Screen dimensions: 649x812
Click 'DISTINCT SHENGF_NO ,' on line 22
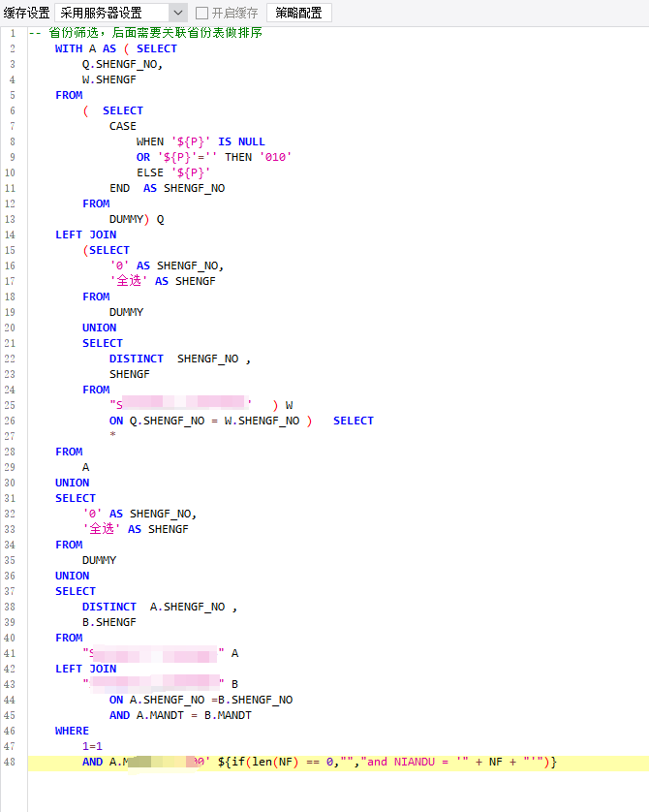(x=180, y=359)
